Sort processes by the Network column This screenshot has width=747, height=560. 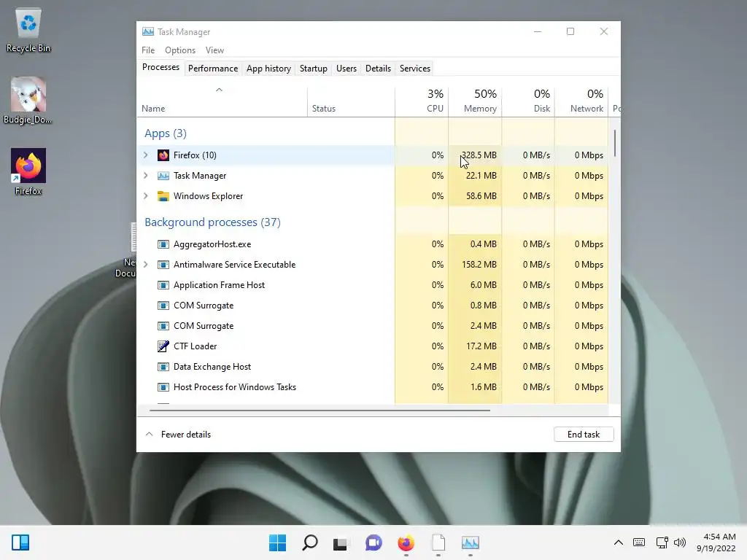581,101
